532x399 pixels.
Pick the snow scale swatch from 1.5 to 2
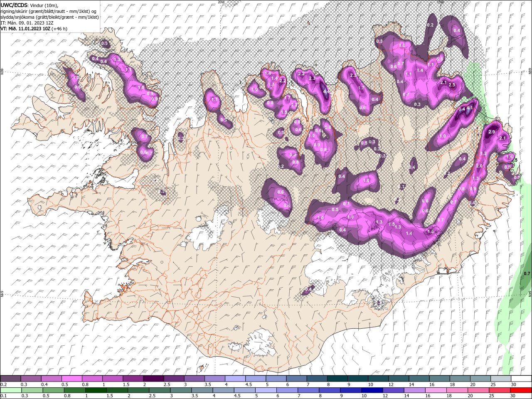point(133,379)
